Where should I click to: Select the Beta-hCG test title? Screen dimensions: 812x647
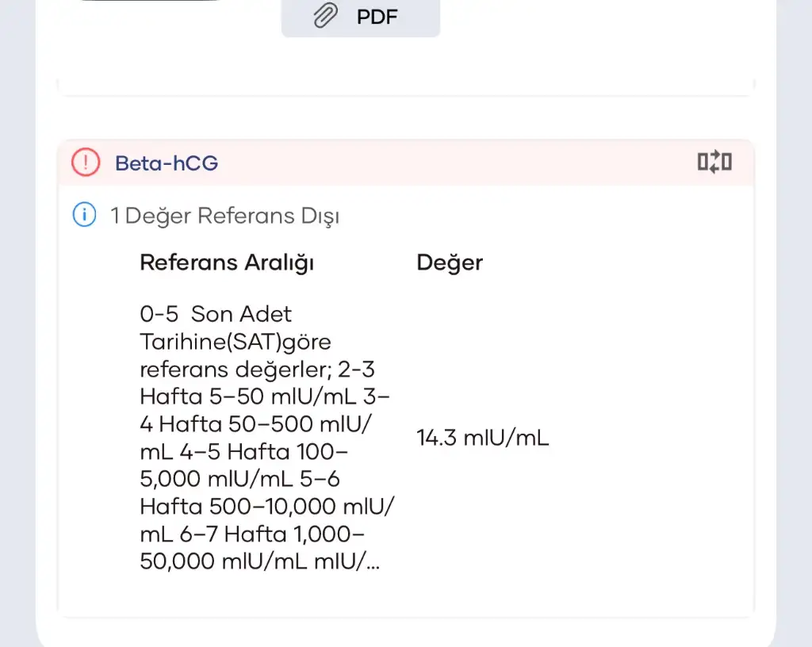pos(167,163)
